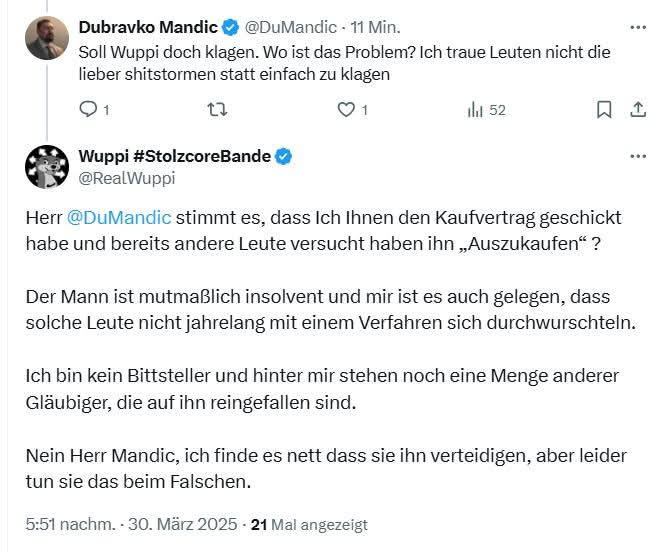Go to @RealWuppi handle

[126, 178]
